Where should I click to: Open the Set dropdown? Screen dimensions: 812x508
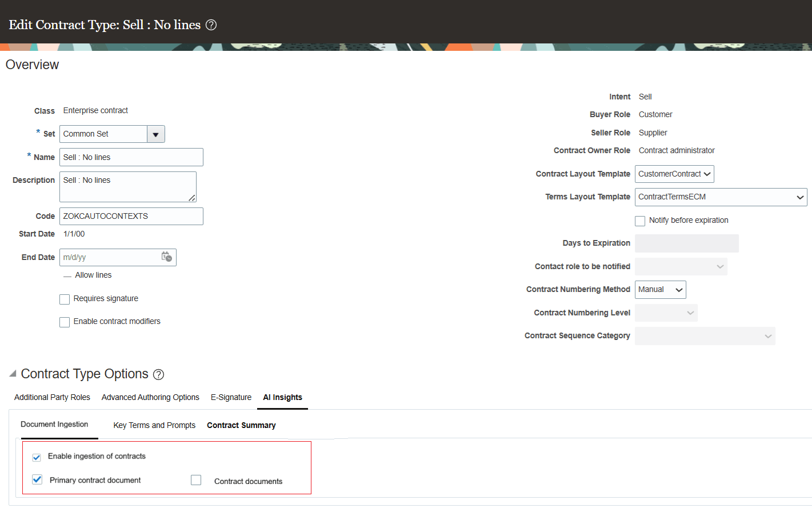point(155,134)
